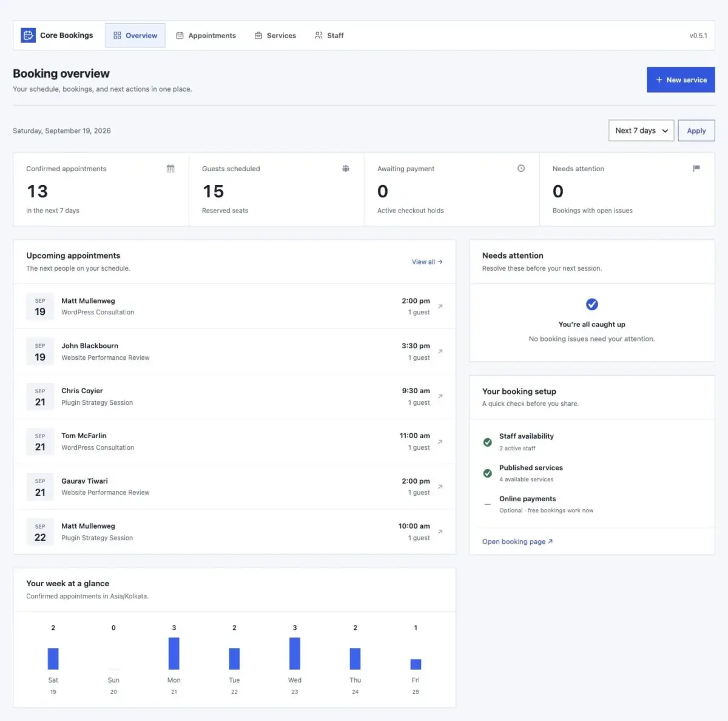This screenshot has width=728, height=721.
Task: Click the 9:30 am appointment time
Action: tap(416, 391)
